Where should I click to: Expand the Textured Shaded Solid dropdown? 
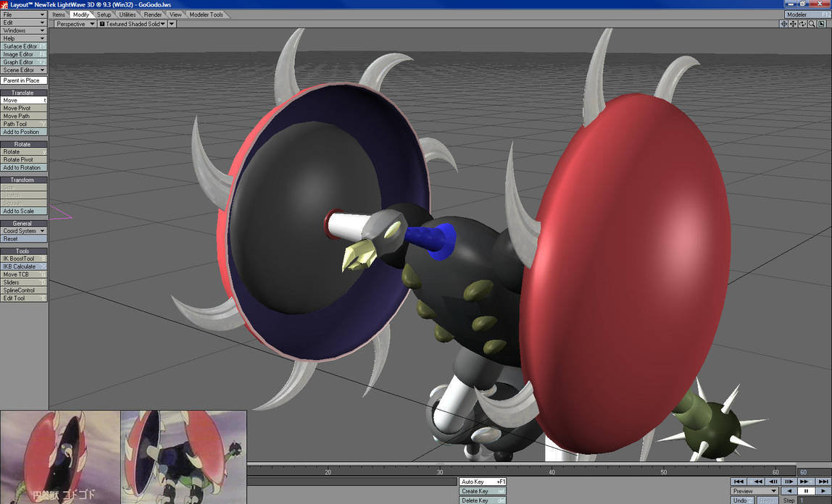[x=132, y=24]
